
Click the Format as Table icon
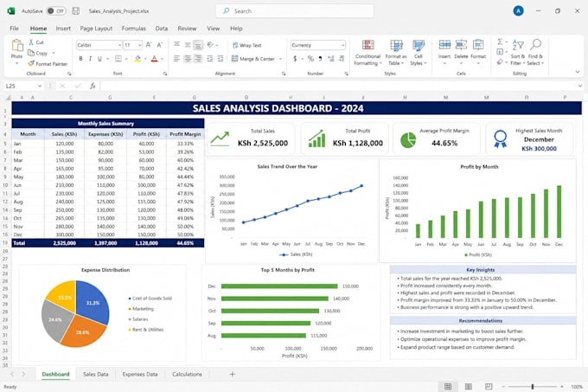click(396, 45)
